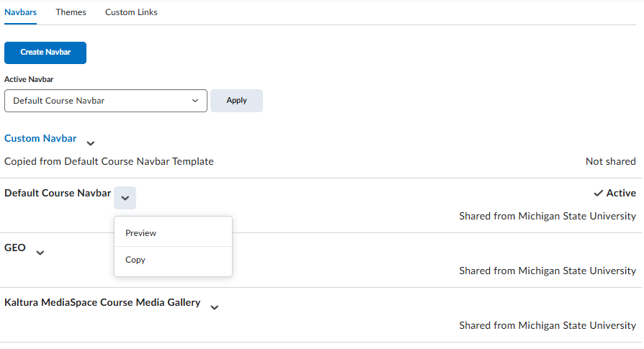Click the Create Navbar button
The height and width of the screenshot is (349, 644).
[x=45, y=53]
